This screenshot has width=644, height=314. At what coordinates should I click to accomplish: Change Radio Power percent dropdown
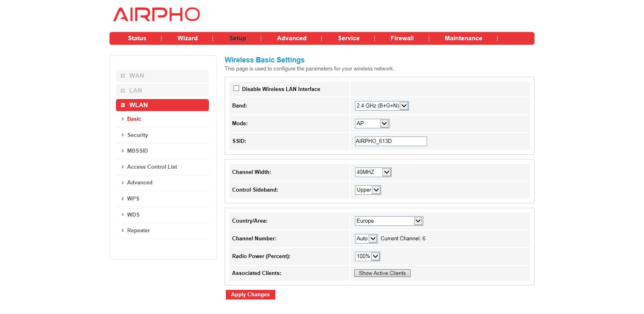click(367, 256)
